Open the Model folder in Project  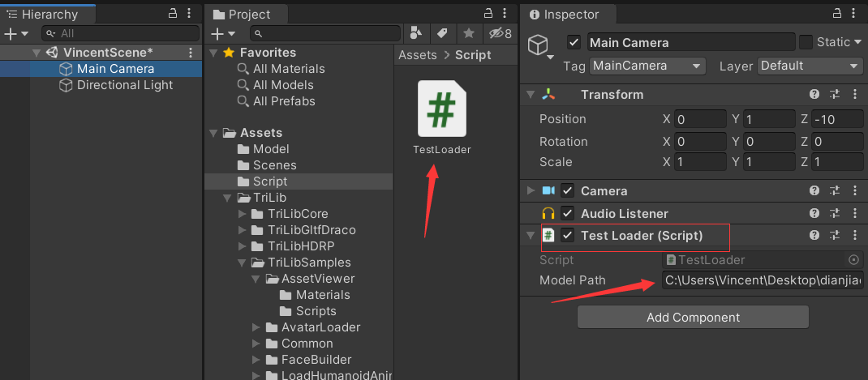pyautogui.click(x=271, y=149)
